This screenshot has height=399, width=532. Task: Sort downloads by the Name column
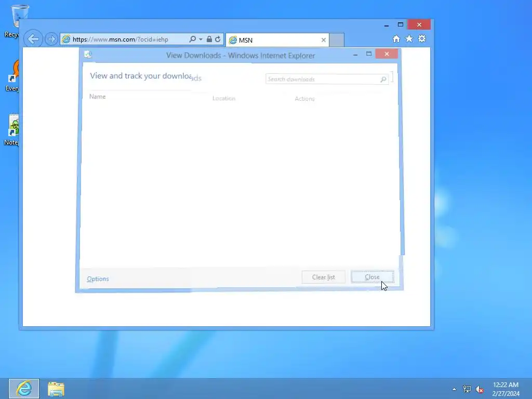(97, 97)
